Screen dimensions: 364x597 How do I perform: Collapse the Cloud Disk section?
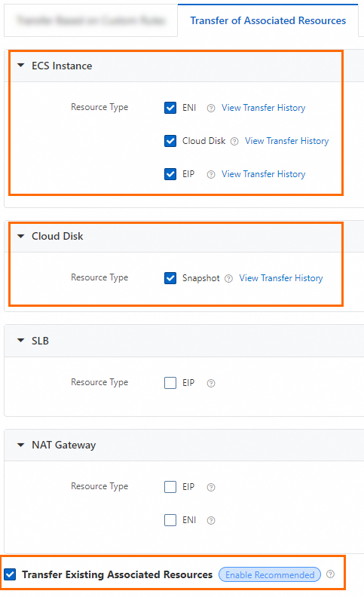(x=21, y=236)
